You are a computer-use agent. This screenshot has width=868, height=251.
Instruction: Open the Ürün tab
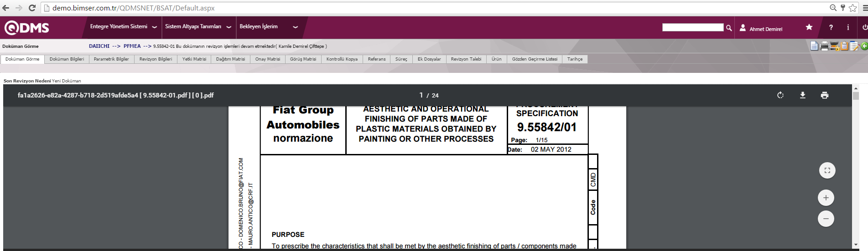[496, 59]
